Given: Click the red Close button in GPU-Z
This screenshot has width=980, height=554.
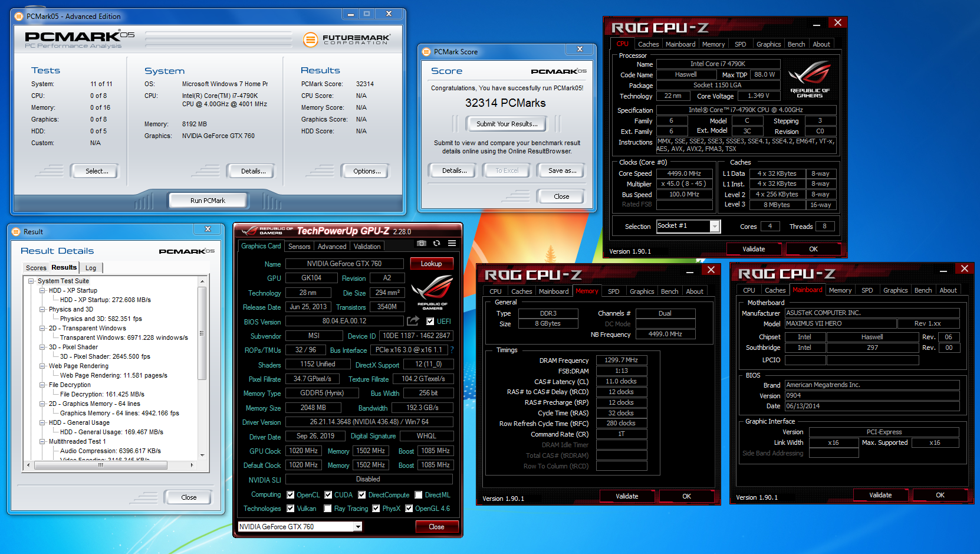Looking at the screenshot, I should pyautogui.click(x=436, y=527).
